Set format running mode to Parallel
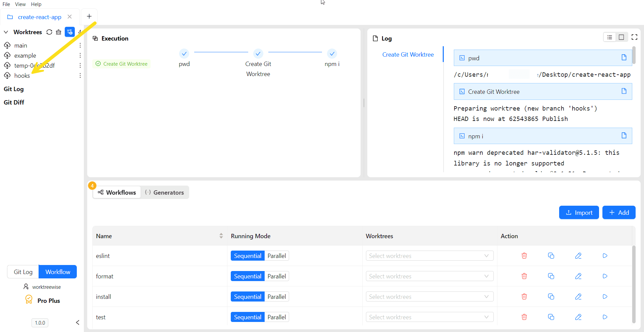Screen dimensions: 644x332 click(x=276, y=276)
